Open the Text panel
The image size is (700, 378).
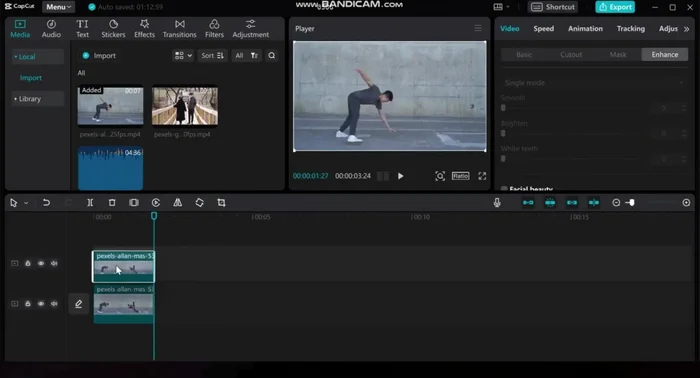(x=82, y=29)
